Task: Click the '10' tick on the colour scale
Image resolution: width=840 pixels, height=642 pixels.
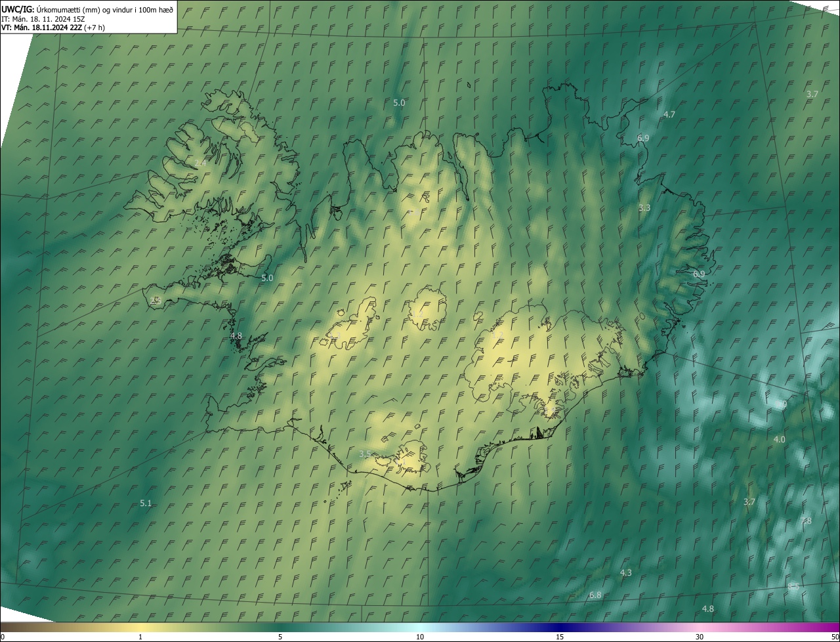Action: coord(420,637)
